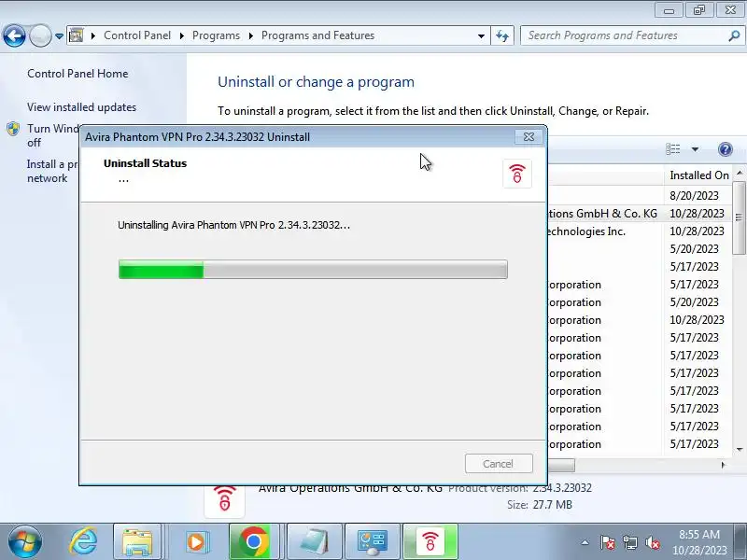Screen dimensions: 747x560
Task: Click Avira Phantom VPN logo in dialog
Action: point(517,174)
